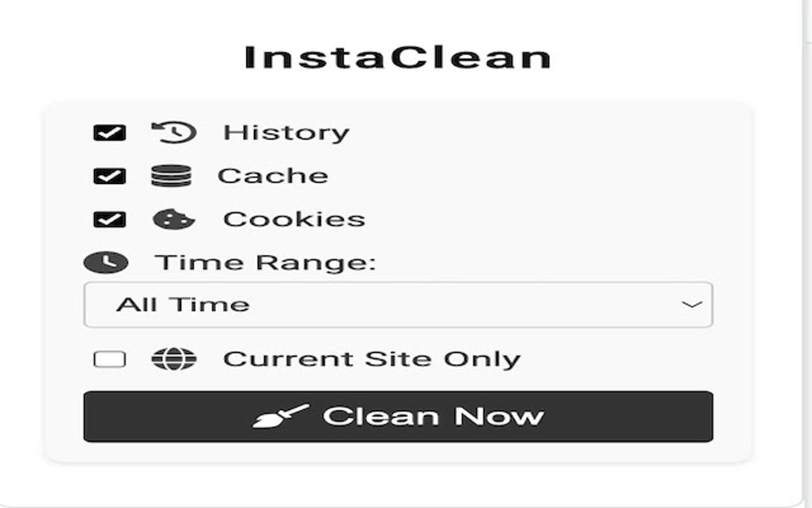Image resolution: width=812 pixels, height=508 pixels.
Task: Uncheck the History checkbox
Action: [x=109, y=132]
